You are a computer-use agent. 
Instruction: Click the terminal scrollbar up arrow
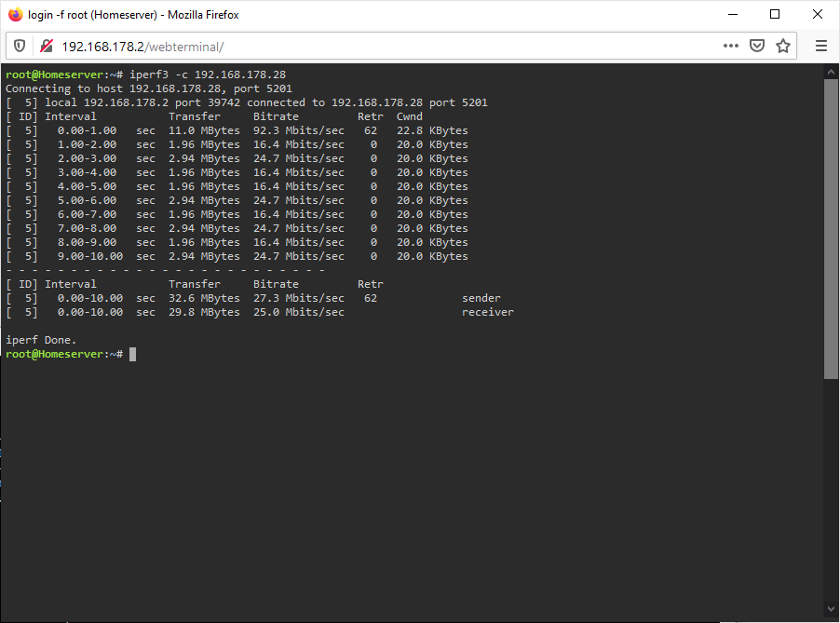831,72
